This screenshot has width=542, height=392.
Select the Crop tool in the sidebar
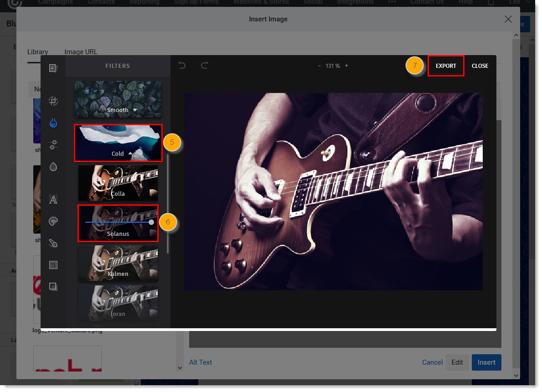53,101
